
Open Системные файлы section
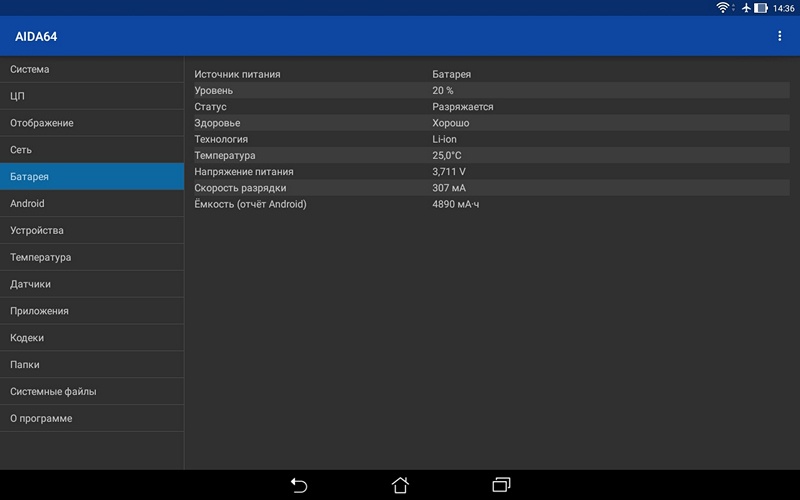point(92,391)
